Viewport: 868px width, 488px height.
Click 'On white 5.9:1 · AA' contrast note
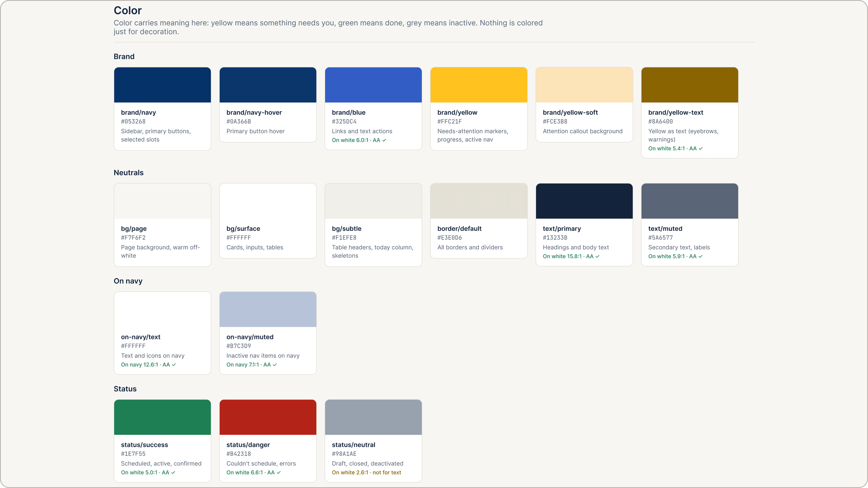pyautogui.click(x=675, y=256)
